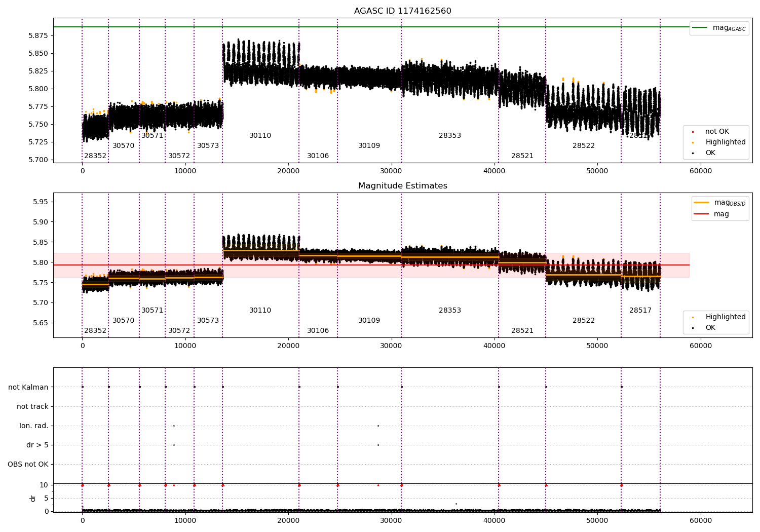The image size is (760, 532).
Task: Click OBSID label 30570 in Magnitude Estimates panel
Action: coord(124,320)
